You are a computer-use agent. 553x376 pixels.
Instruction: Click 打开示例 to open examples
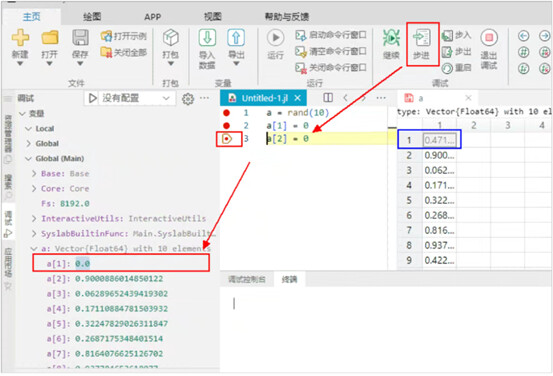(x=124, y=36)
